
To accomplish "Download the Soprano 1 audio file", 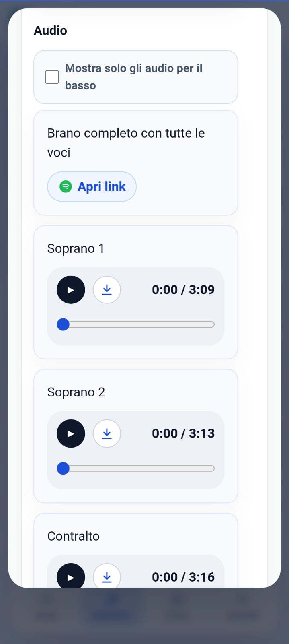I will point(107,290).
